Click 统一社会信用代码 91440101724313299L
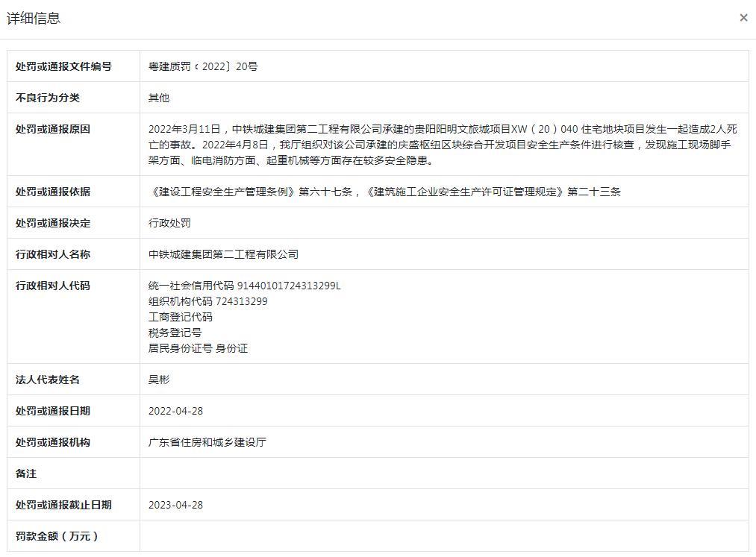 [x=245, y=286]
